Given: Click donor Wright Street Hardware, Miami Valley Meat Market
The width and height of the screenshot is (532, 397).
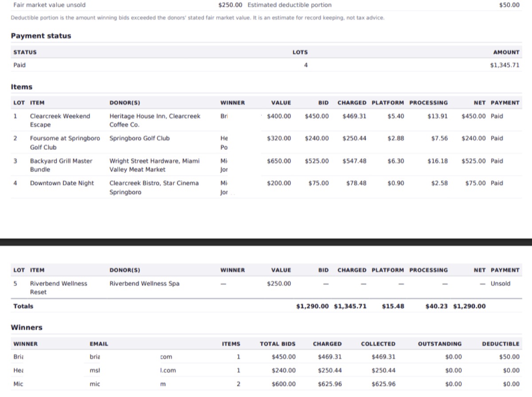Looking at the screenshot, I should pyautogui.click(x=154, y=165).
